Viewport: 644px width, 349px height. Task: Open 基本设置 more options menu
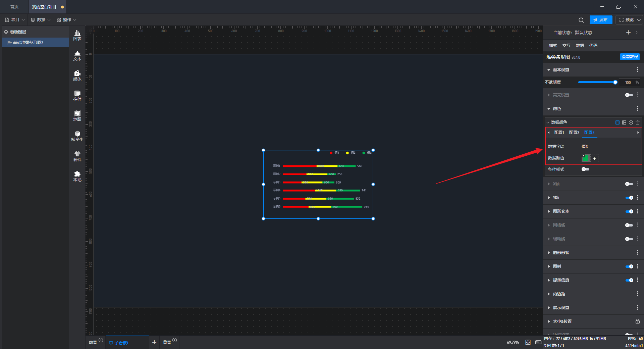click(x=637, y=69)
